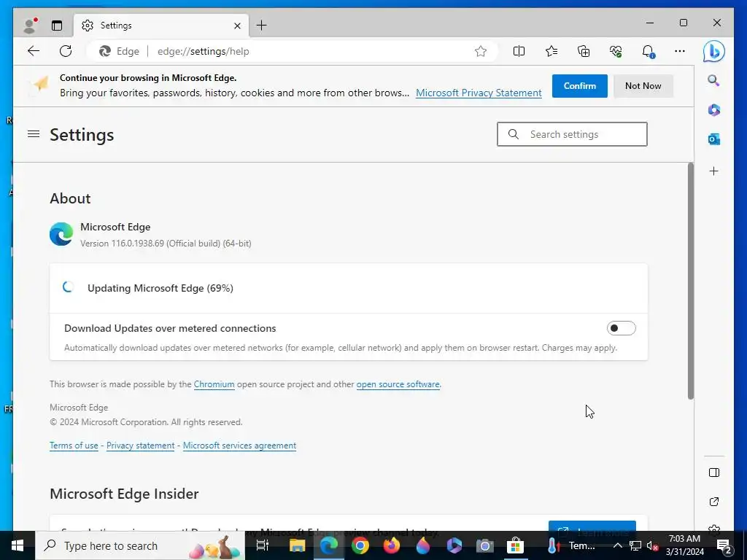Add this page to favorites star
The width and height of the screenshot is (747, 560).
481,51
